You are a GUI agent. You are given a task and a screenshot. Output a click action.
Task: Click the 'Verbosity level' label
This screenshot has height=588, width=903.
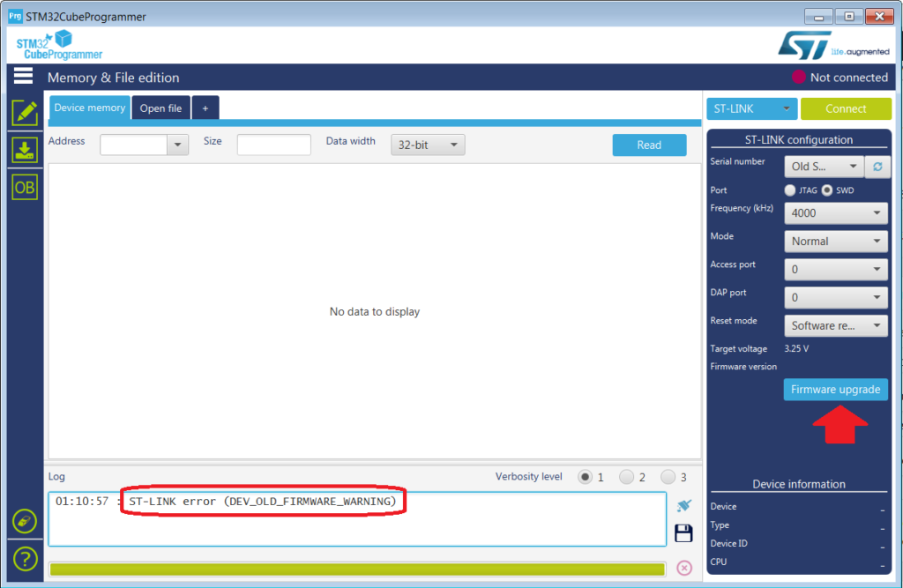529,476
